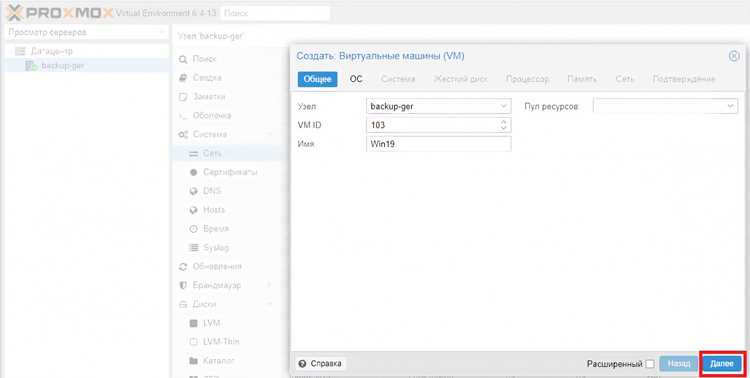The image size is (750, 378).
Task: Select backup-ger node in the tree
Action: [x=63, y=66]
